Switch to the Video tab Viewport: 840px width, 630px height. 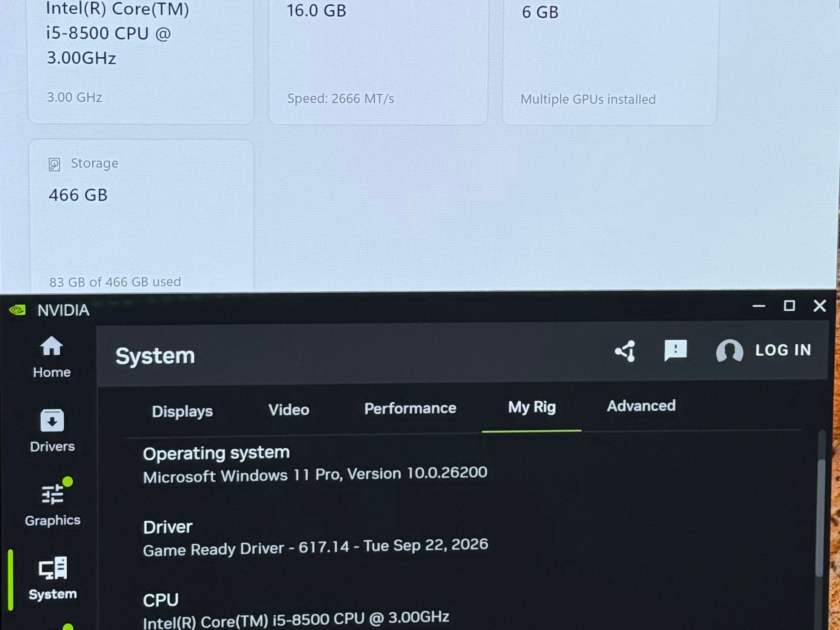pos(289,410)
